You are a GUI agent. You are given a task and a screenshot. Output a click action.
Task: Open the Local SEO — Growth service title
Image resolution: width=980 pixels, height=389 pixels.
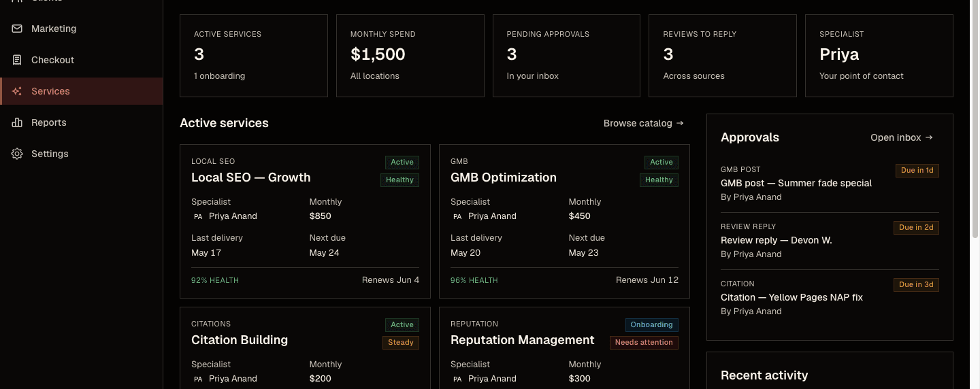pyautogui.click(x=251, y=177)
